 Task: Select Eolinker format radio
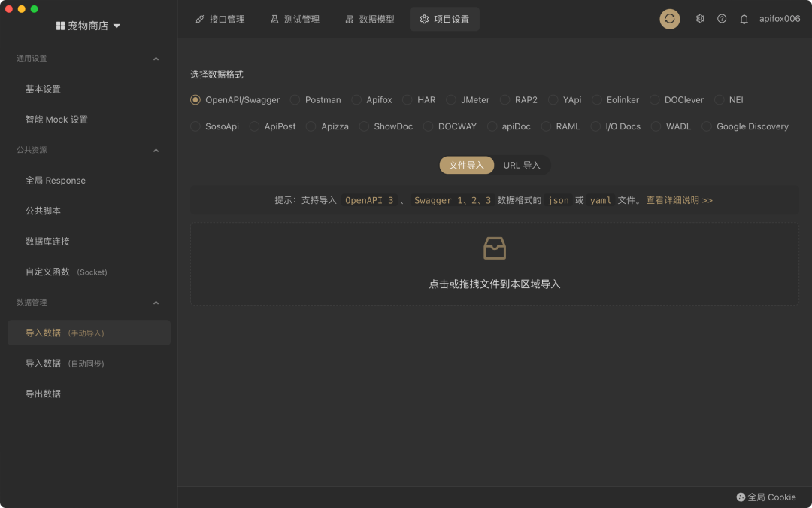596,99
